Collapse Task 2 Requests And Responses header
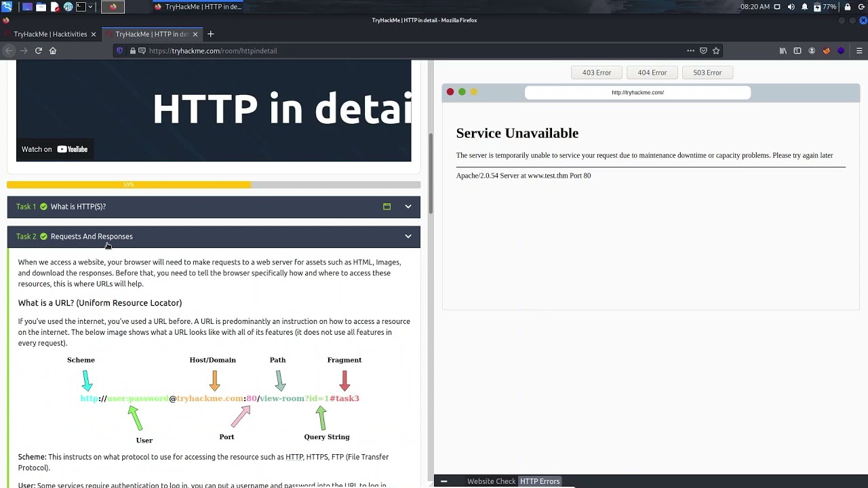The image size is (868, 488). pos(214,237)
